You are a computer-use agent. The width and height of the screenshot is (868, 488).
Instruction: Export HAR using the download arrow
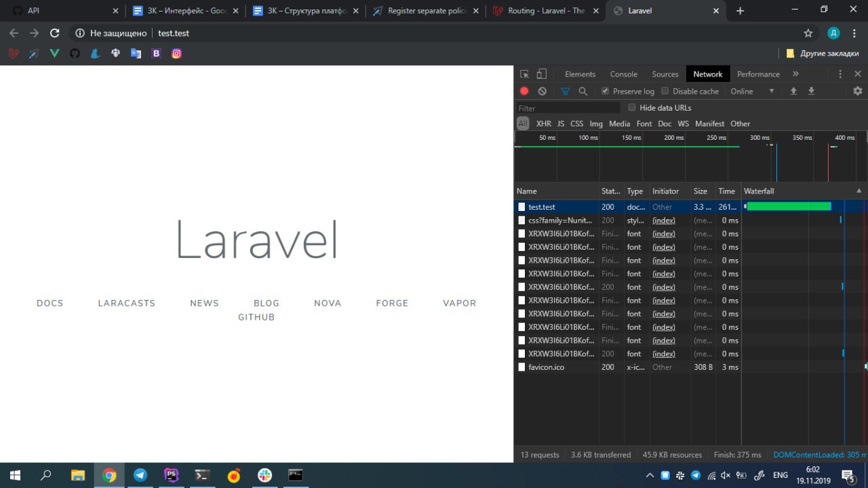pos(811,91)
